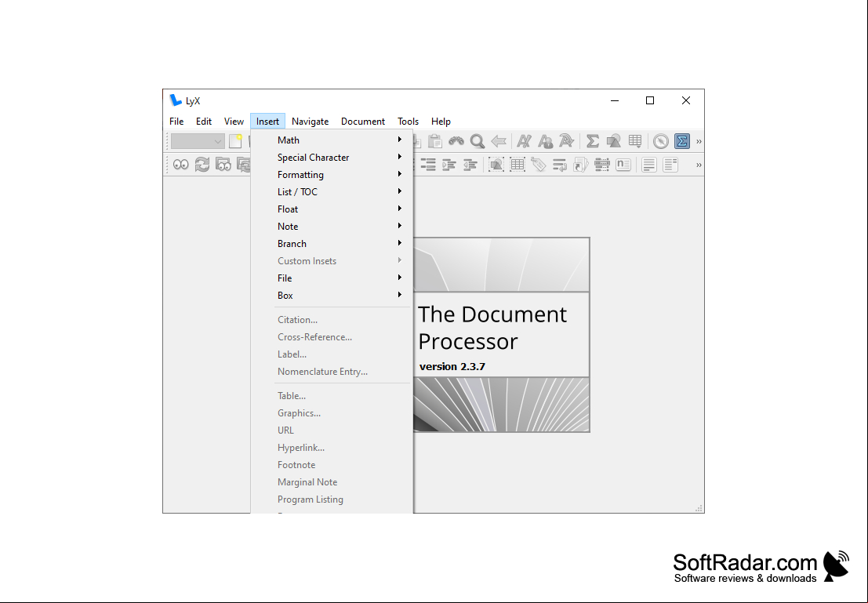The image size is (868, 603).
Task: Click the Insert footnote icon
Action: coord(648,165)
